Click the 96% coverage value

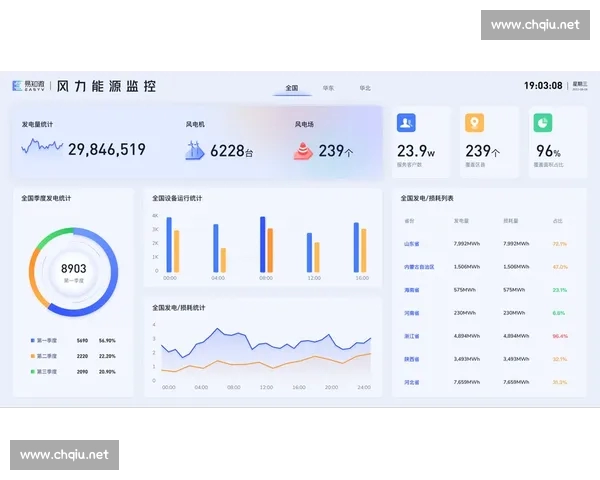point(548,151)
